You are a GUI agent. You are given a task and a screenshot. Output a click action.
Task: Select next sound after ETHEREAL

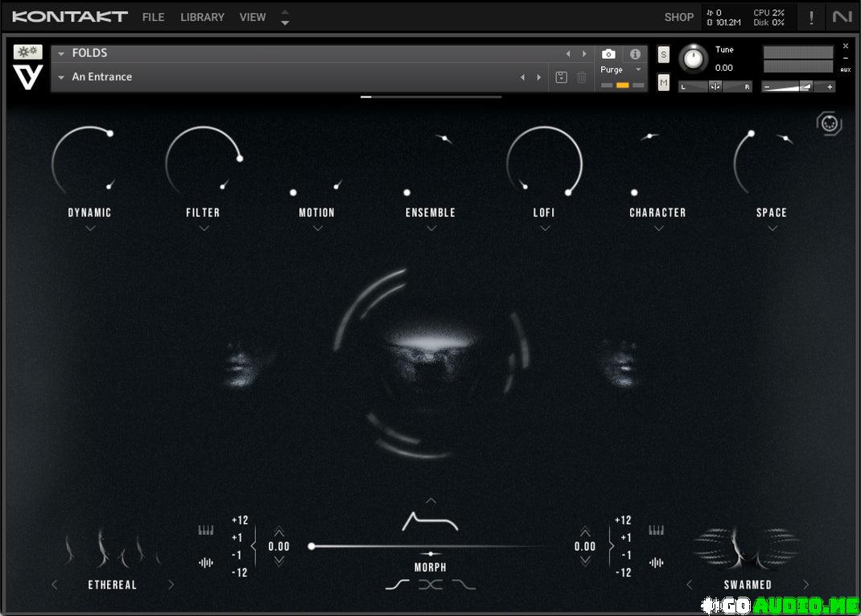coord(171,585)
